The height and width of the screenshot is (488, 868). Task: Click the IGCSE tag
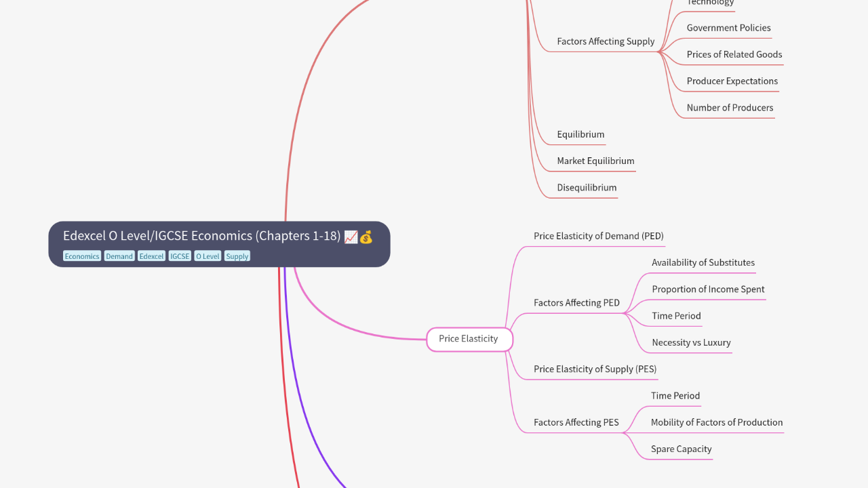[180, 256]
